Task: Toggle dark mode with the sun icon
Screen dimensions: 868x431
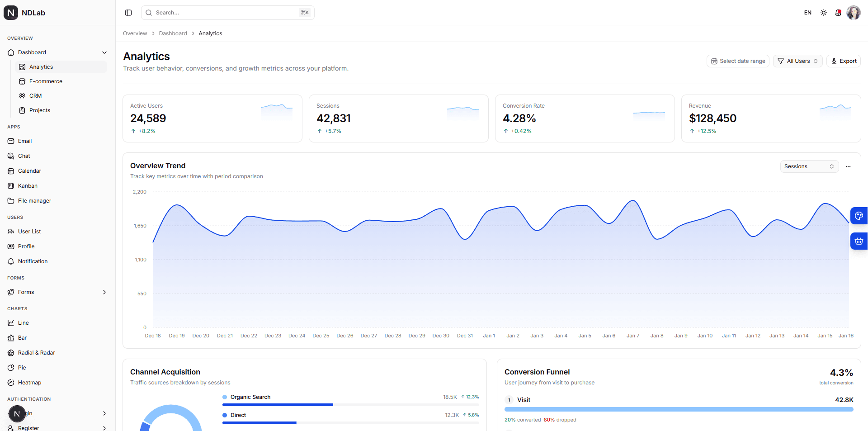Action: (823, 12)
